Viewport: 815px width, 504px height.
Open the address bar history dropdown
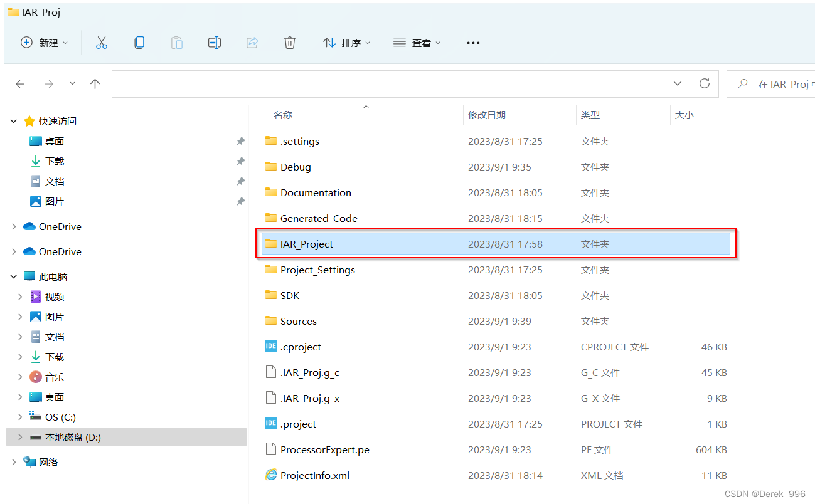678,84
